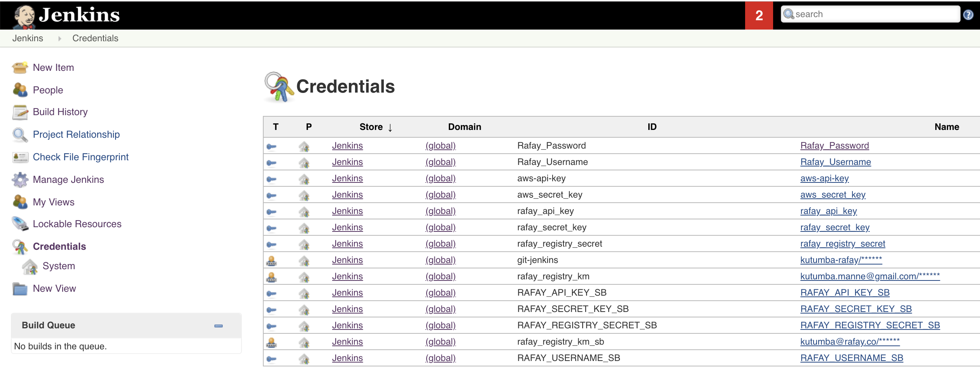Collapse the Build Queue panel

point(219,325)
